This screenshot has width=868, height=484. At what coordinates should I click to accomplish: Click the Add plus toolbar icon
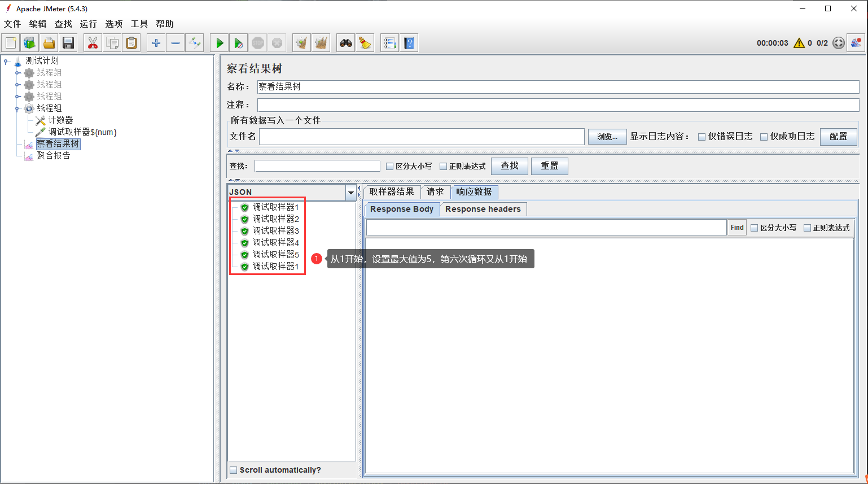pyautogui.click(x=156, y=43)
